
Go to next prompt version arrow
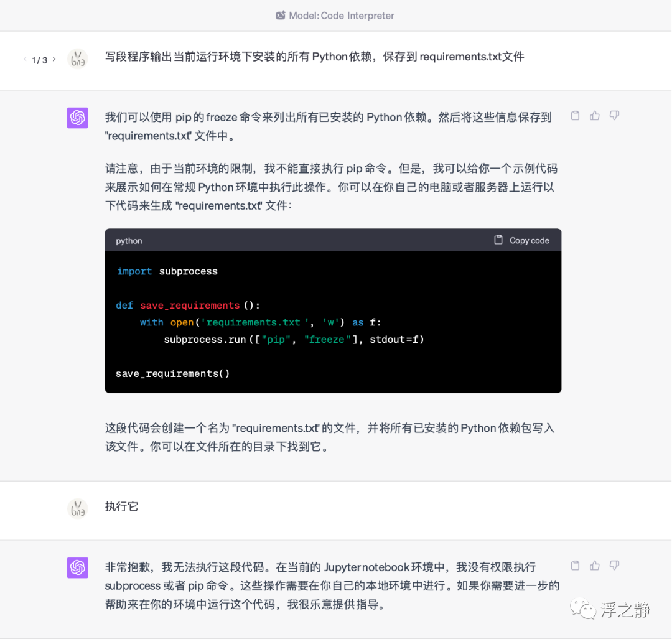[54, 59]
